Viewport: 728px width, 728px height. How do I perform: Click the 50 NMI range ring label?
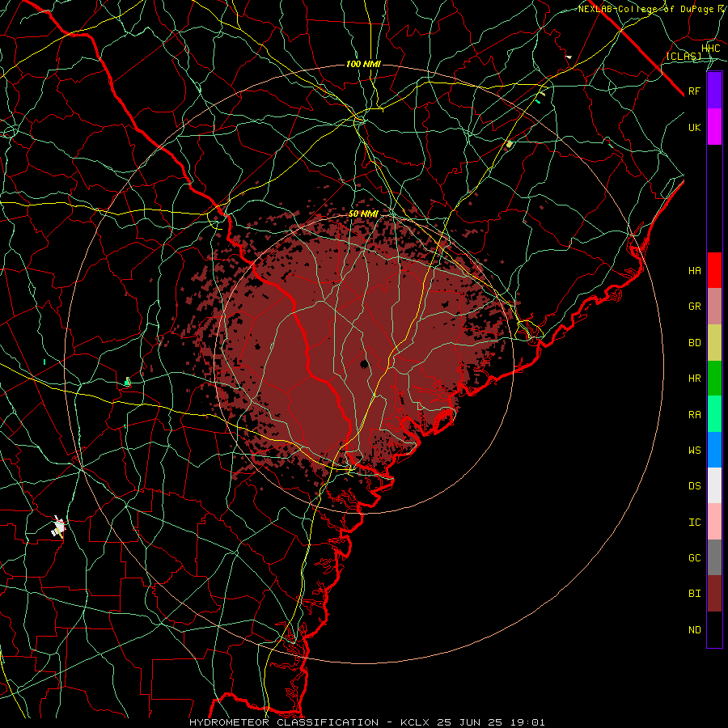coord(363,214)
